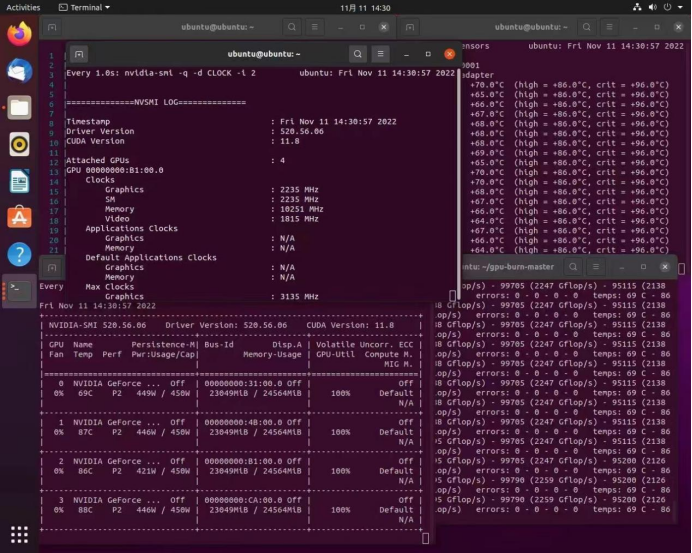Click the +69.0°C line in sensors window

pyautogui.click(x=569, y=153)
